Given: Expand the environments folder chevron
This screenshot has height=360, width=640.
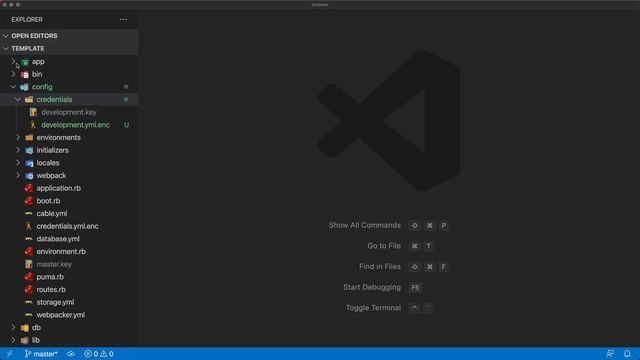Looking at the screenshot, I should point(18,138).
